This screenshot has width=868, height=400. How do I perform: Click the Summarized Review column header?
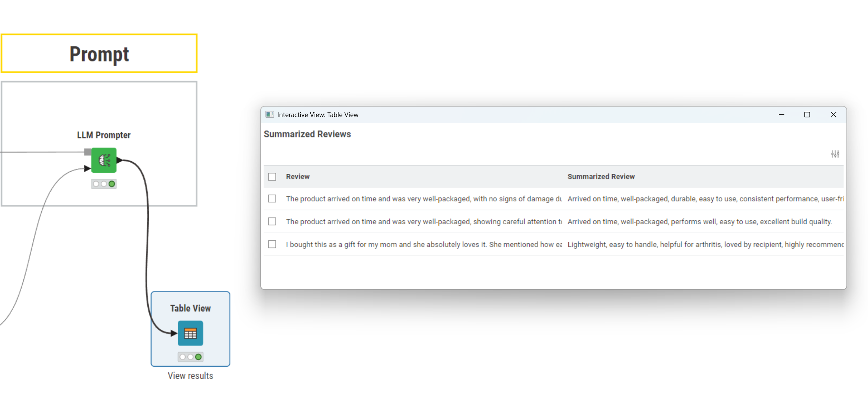tap(601, 177)
